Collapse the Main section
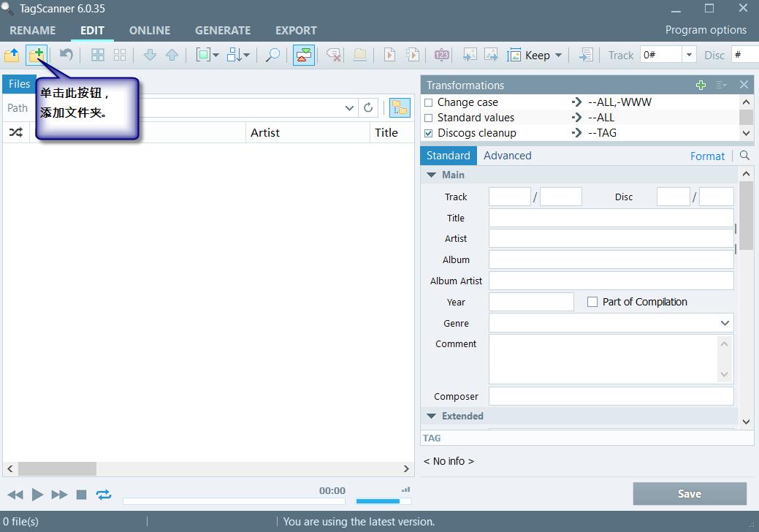 point(431,175)
